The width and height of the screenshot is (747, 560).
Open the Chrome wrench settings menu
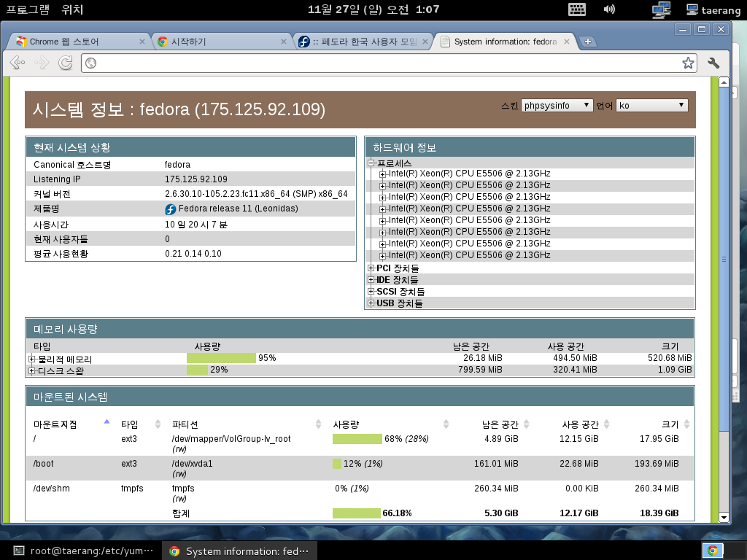tap(713, 63)
